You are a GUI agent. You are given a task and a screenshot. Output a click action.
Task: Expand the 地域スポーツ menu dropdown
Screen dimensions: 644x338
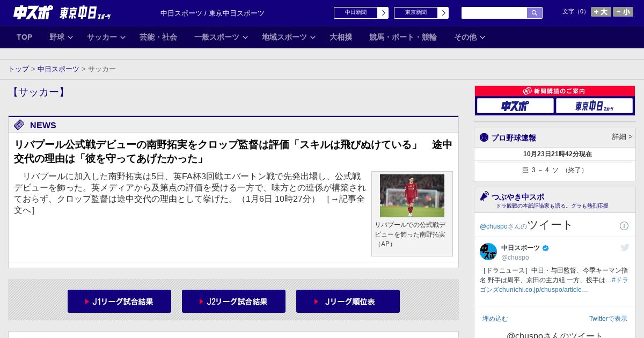click(289, 37)
